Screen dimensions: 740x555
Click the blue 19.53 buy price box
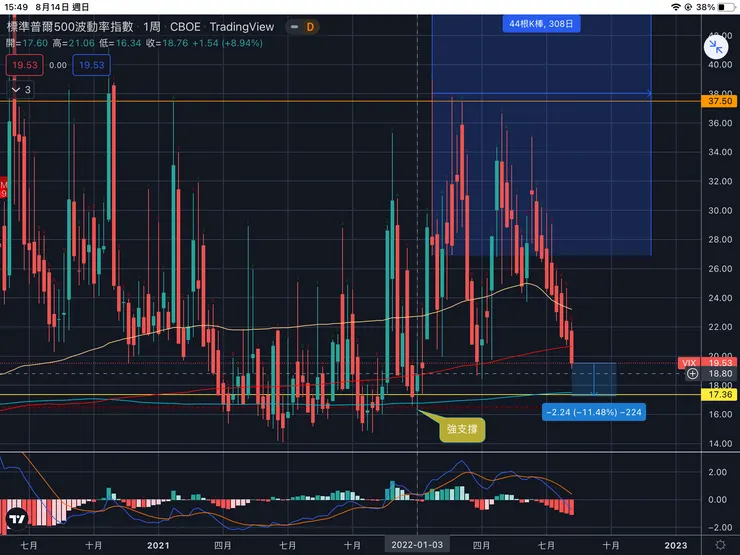pos(92,65)
